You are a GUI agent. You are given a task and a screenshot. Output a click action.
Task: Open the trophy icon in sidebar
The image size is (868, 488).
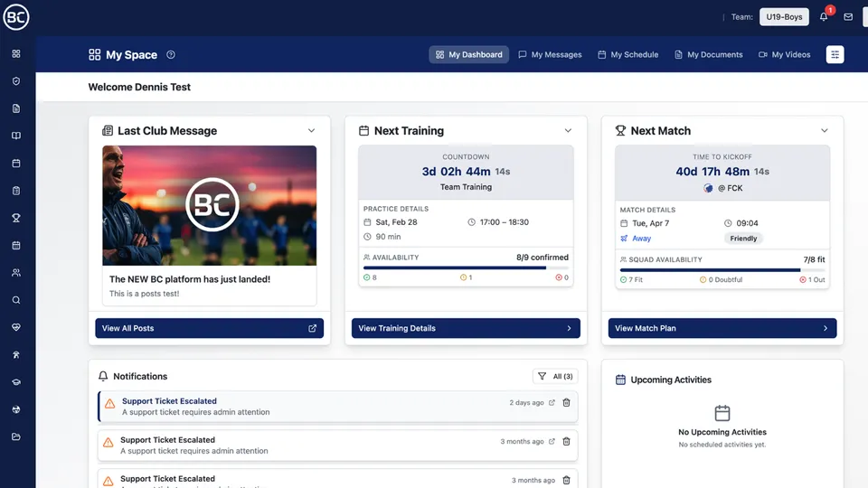coord(16,218)
